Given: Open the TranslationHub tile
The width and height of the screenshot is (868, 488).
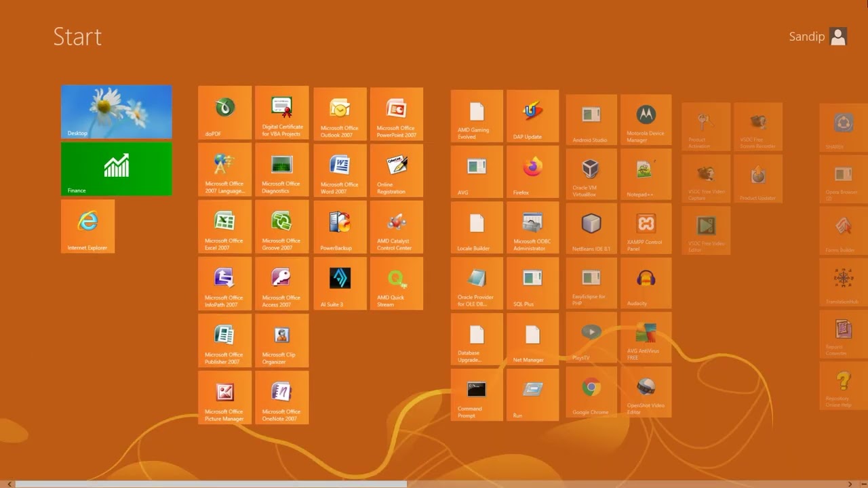Looking at the screenshot, I should coord(844,282).
